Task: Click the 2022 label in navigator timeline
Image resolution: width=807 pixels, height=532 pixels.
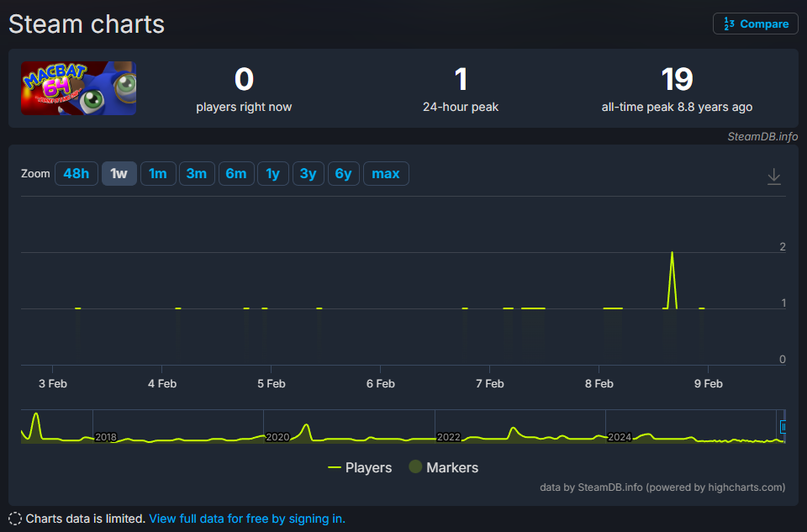Action: pyautogui.click(x=448, y=437)
